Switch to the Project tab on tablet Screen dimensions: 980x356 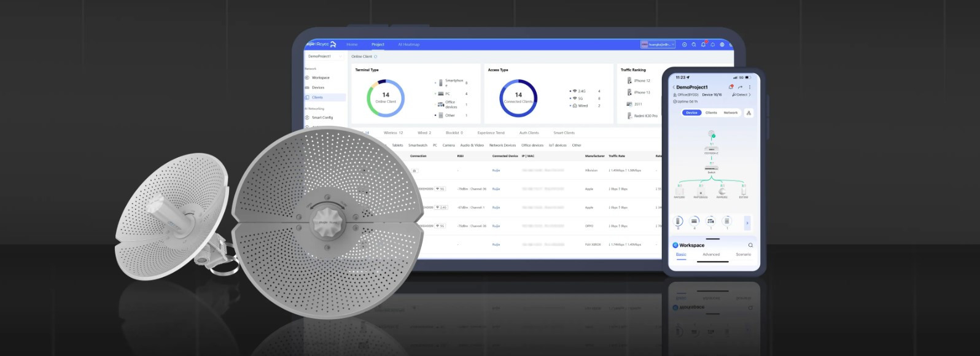point(378,44)
